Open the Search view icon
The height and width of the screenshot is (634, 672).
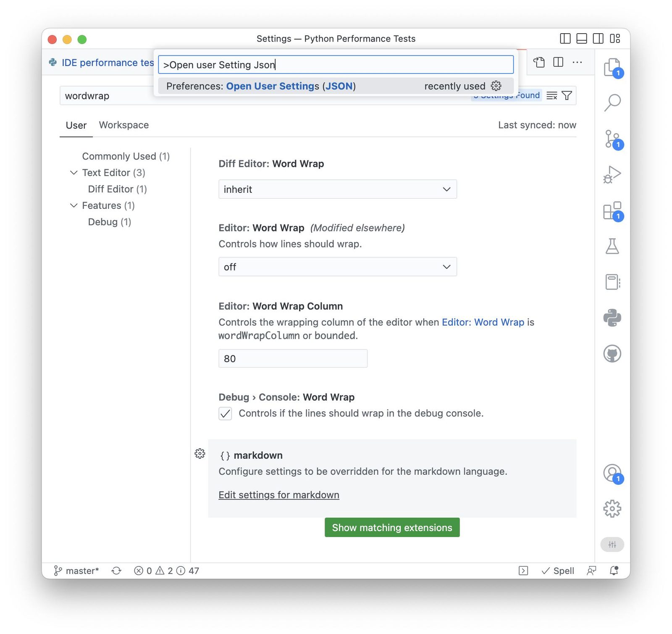pos(612,102)
